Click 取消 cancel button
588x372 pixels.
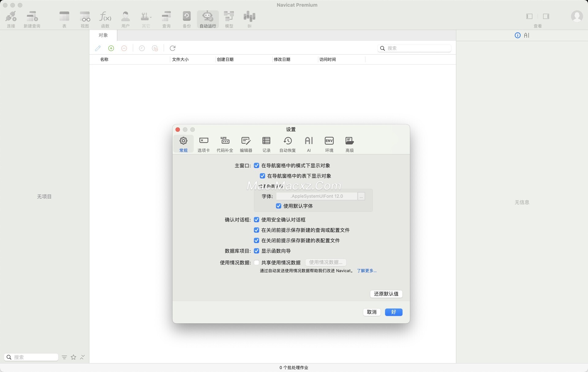click(372, 312)
